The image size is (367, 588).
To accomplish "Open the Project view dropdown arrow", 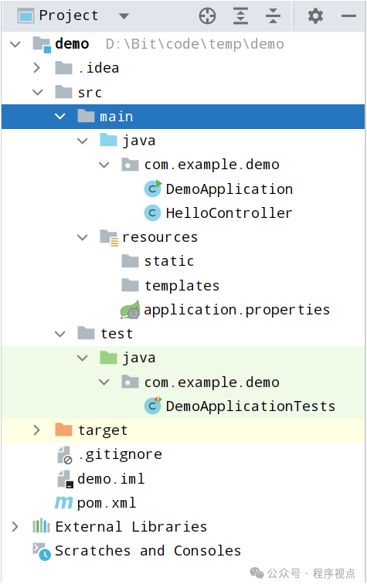I will point(124,16).
